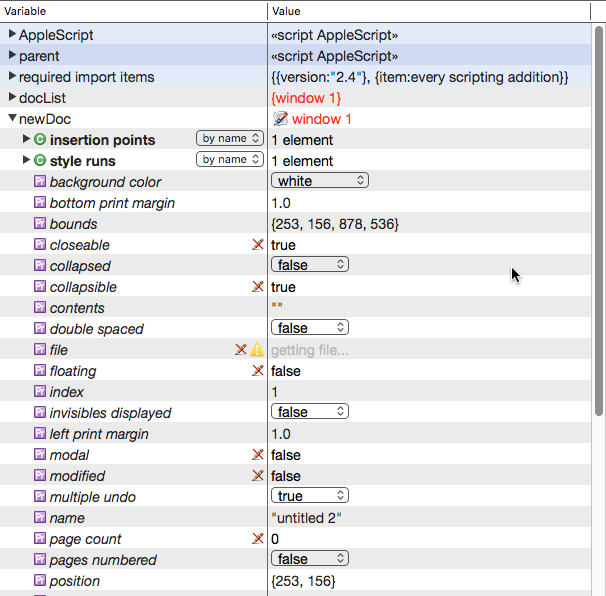606x596 pixels.
Task: Collapse the newDoc disclosure triangle
Action: [x=12, y=119]
